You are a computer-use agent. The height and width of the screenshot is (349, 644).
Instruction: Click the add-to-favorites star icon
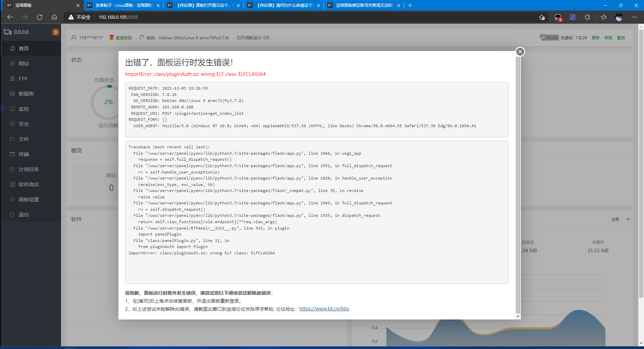click(x=542, y=17)
